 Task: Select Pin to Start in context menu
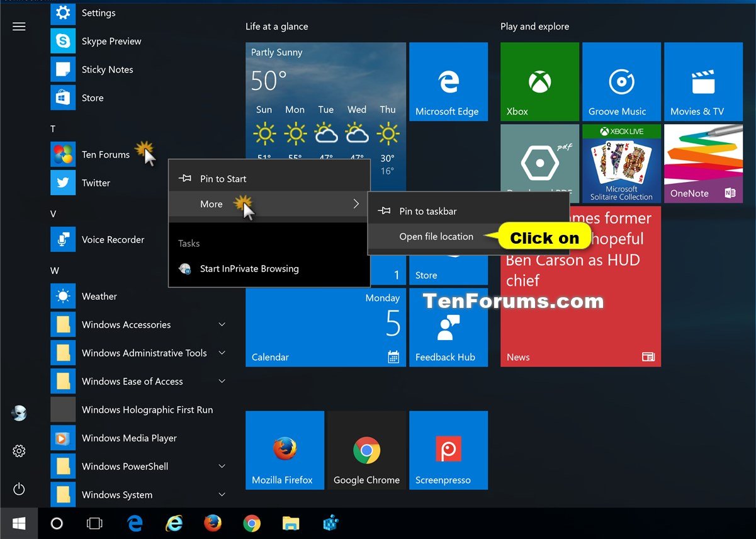point(269,179)
